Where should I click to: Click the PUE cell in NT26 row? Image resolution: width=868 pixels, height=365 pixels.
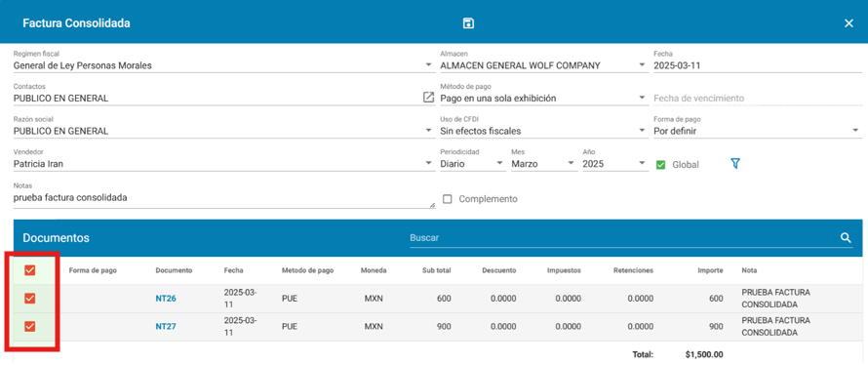[290, 299]
